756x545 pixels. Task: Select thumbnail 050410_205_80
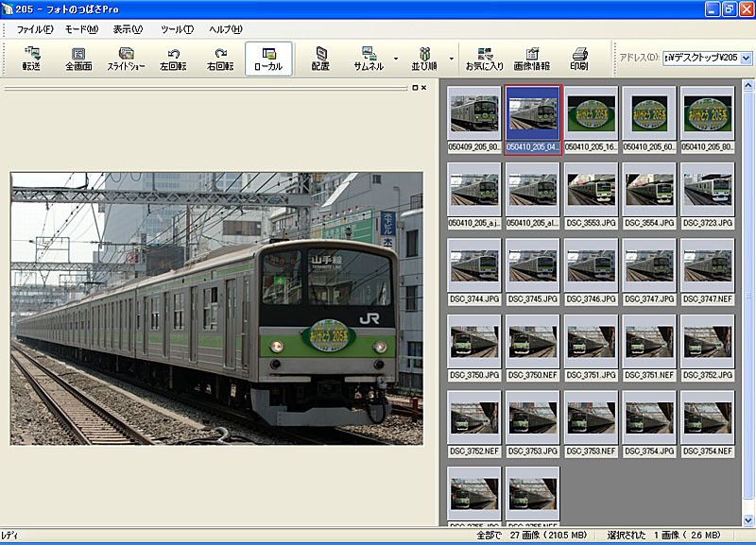(x=707, y=120)
